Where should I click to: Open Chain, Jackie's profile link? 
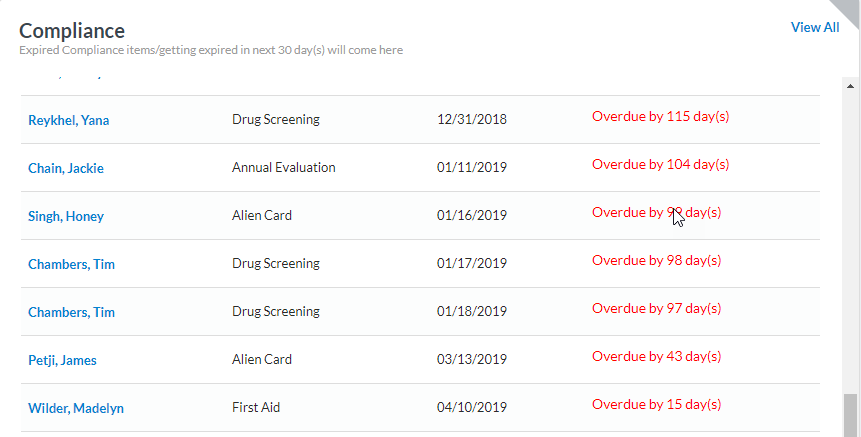pos(65,168)
